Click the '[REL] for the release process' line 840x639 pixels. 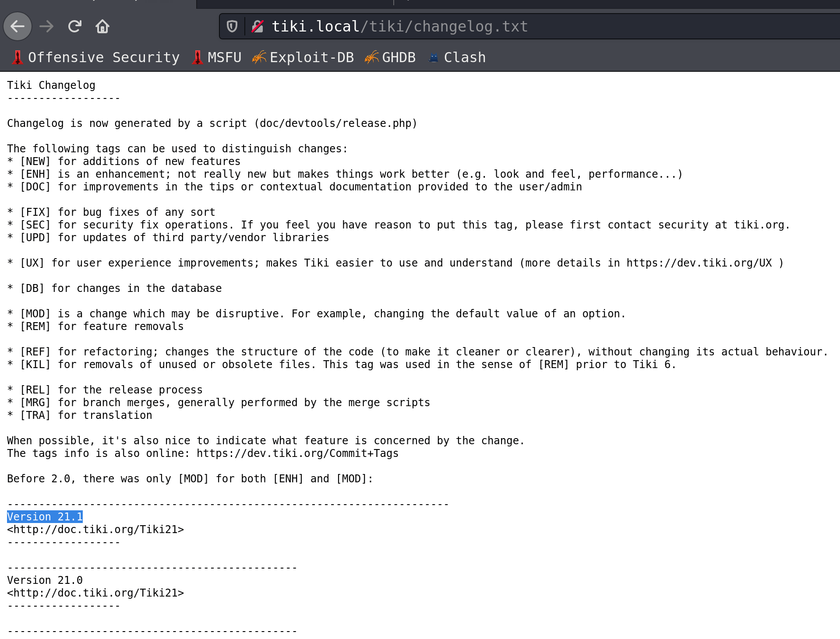105,390
